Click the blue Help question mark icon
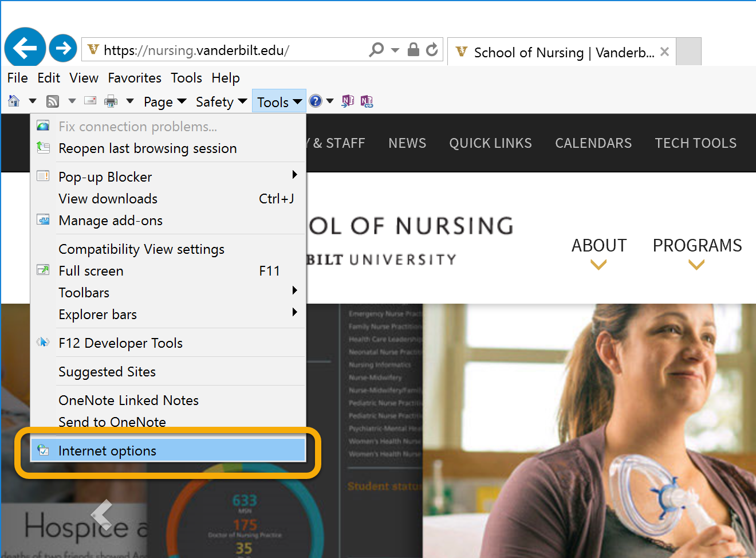The image size is (756, 558). coord(316,101)
